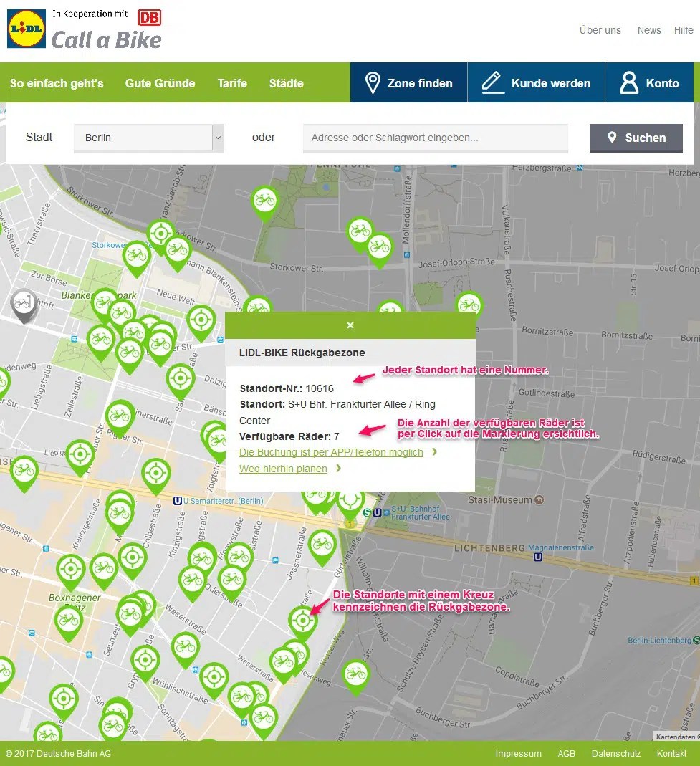Open the Gute Gründe menu item
The width and height of the screenshot is (700, 766).
coord(160,83)
